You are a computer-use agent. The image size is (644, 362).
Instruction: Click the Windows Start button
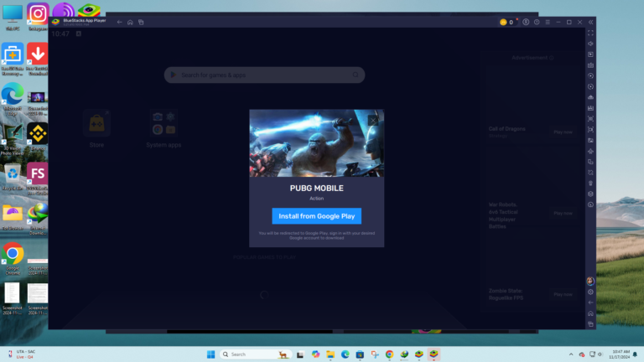coord(210,354)
